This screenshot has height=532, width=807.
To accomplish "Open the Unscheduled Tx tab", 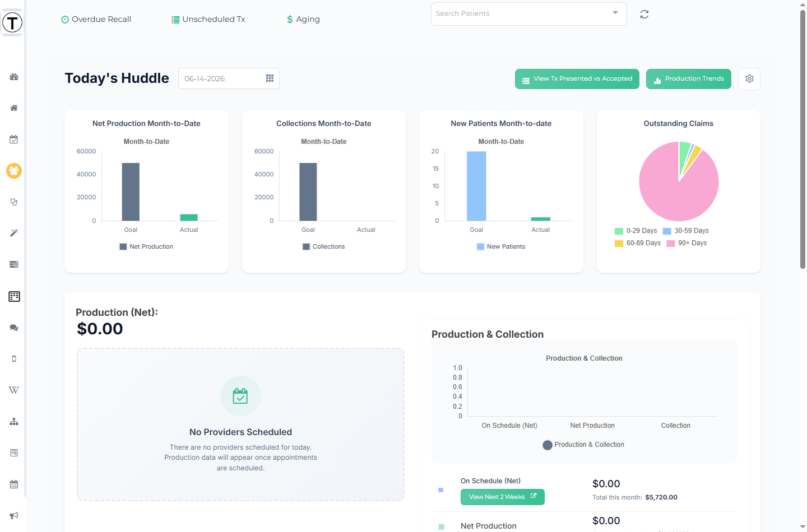I will (x=208, y=20).
